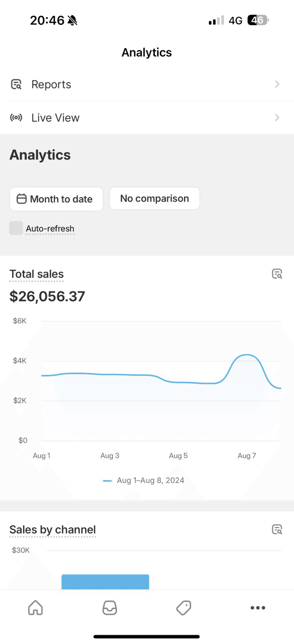Screen dimensions: 294x644
Task: Tap the Sales by channel heading
Action: point(52,530)
